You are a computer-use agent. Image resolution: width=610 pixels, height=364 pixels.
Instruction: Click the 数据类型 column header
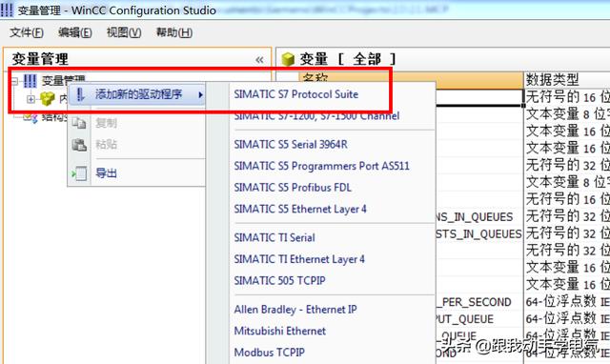click(x=567, y=80)
